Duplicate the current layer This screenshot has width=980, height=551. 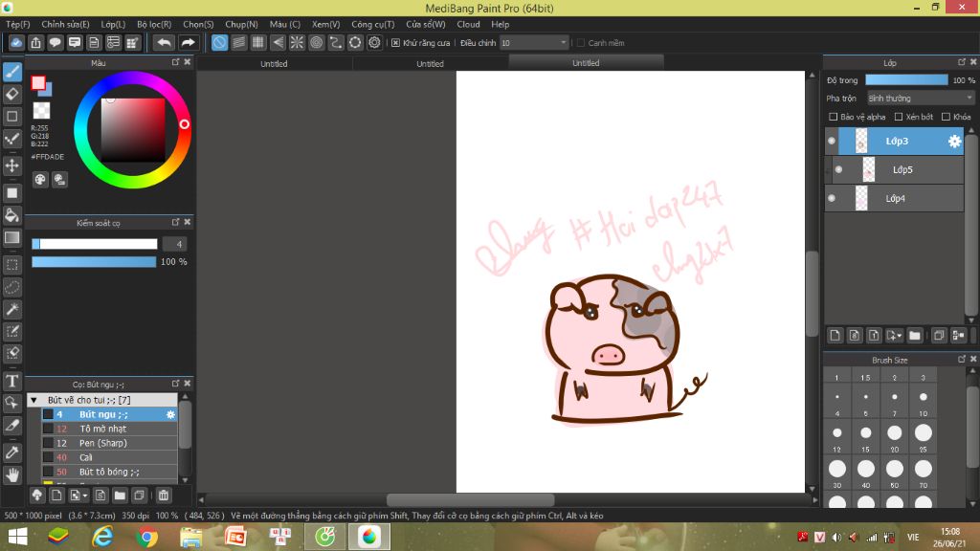point(939,336)
